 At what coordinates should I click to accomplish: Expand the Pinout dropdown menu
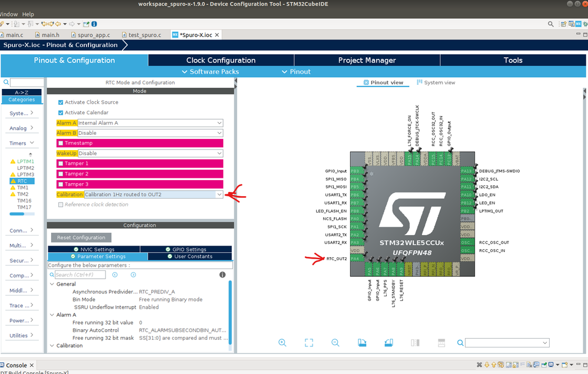(296, 72)
